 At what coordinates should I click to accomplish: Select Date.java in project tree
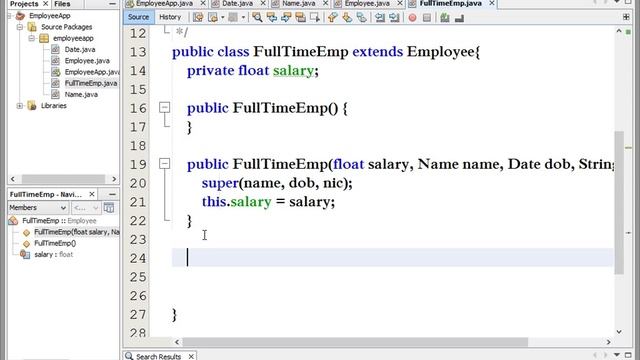tap(80, 49)
